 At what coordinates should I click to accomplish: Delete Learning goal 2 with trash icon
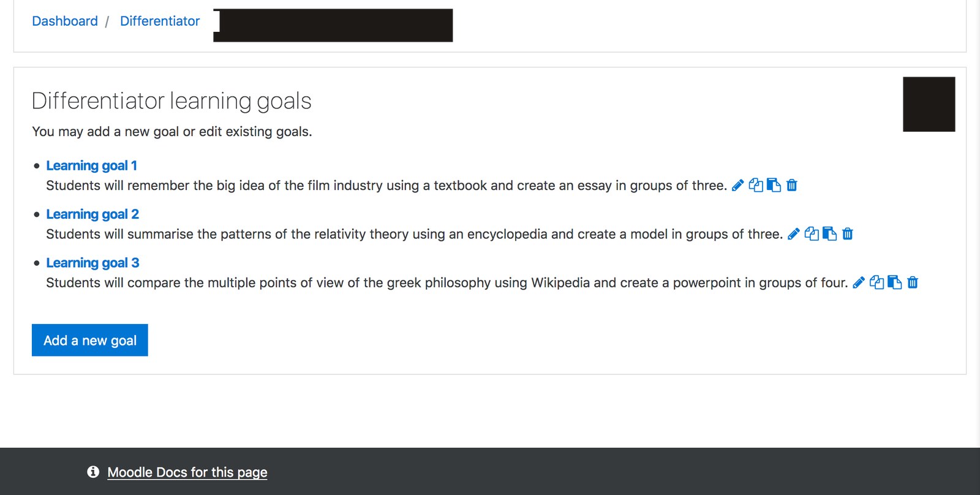pos(848,233)
